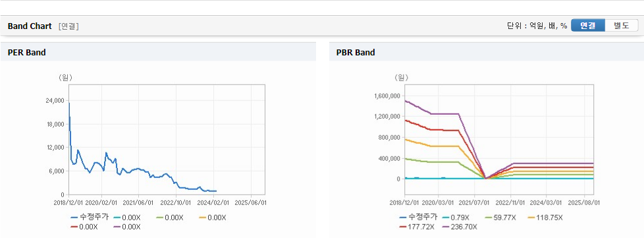Click the 18,000 axis value in PER Band

click(x=56, y=125)
